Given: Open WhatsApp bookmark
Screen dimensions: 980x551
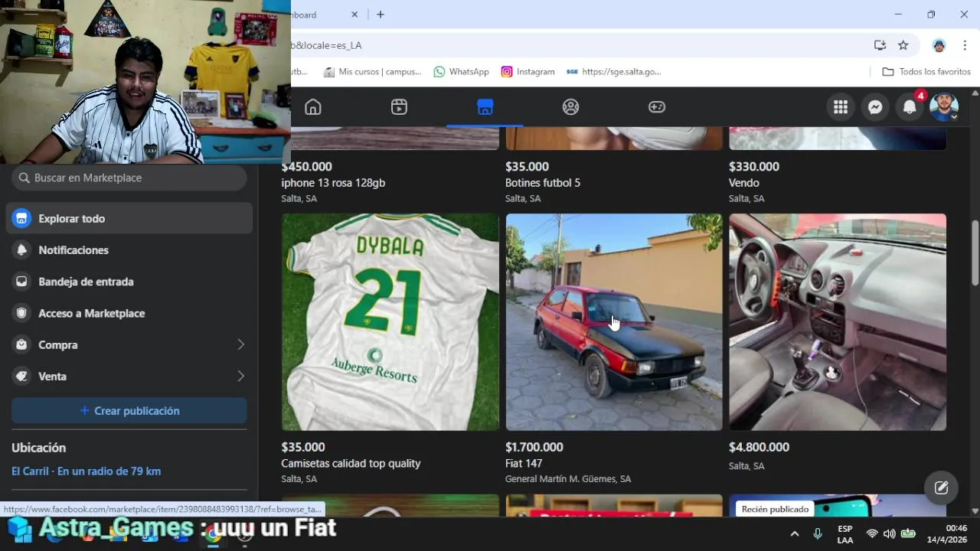Looking at the screenshot, I should point(461,71).
